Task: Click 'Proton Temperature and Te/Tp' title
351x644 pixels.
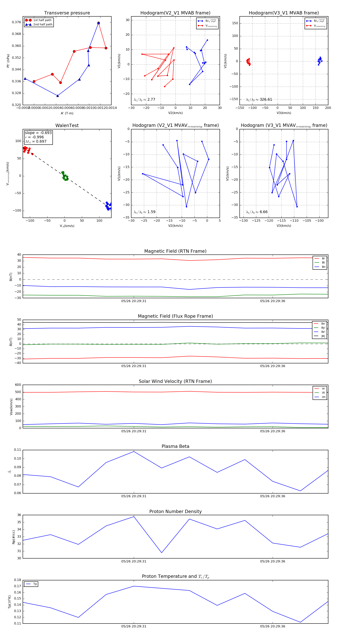Action: (175, 576)
